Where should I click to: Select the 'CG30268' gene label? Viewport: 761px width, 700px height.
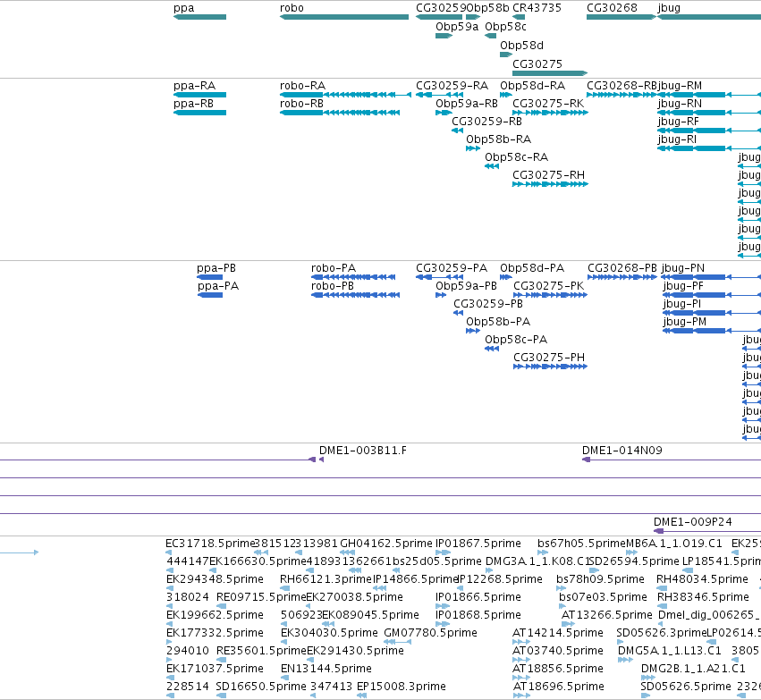(612, 8)
